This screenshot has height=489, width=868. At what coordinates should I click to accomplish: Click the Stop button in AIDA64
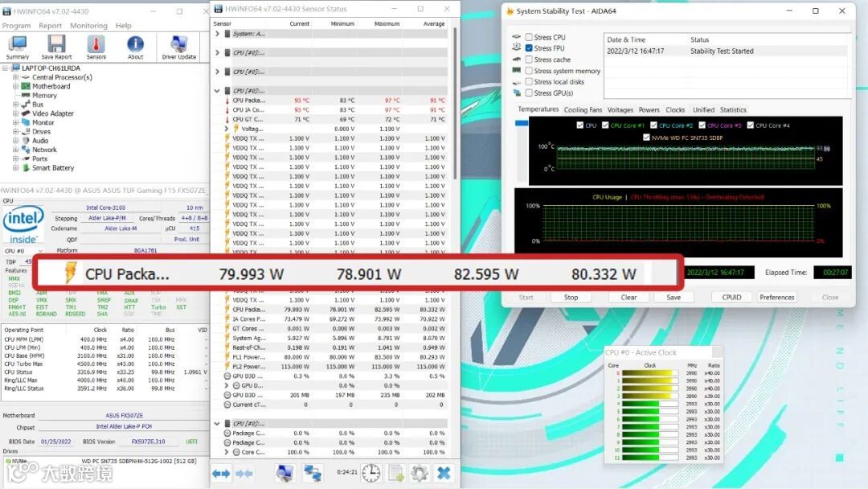point(571,298)
